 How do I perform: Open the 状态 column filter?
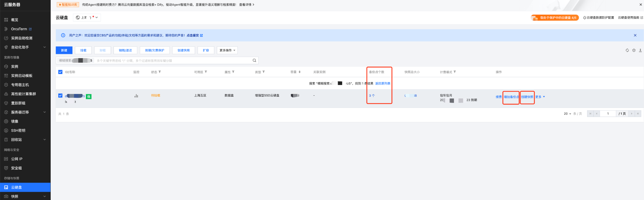[160, 72]
